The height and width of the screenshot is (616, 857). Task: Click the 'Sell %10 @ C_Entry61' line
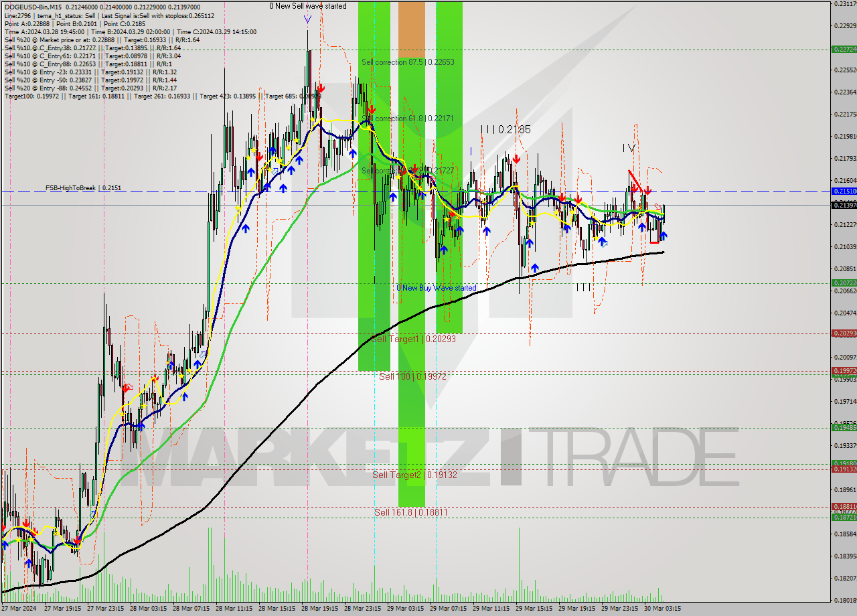[92, 56]
